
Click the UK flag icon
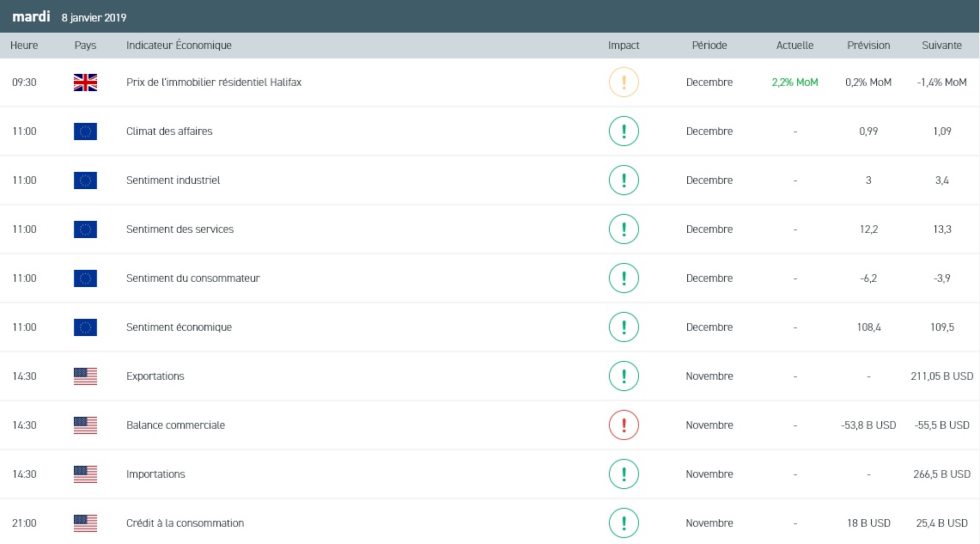click(x=85, y=83)
